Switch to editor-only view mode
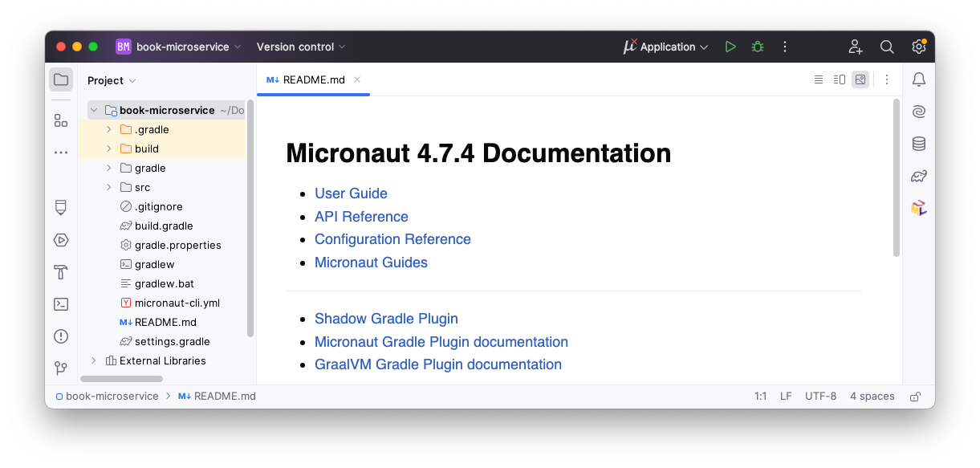The image size is (980, 468). [x=818, y=79]
